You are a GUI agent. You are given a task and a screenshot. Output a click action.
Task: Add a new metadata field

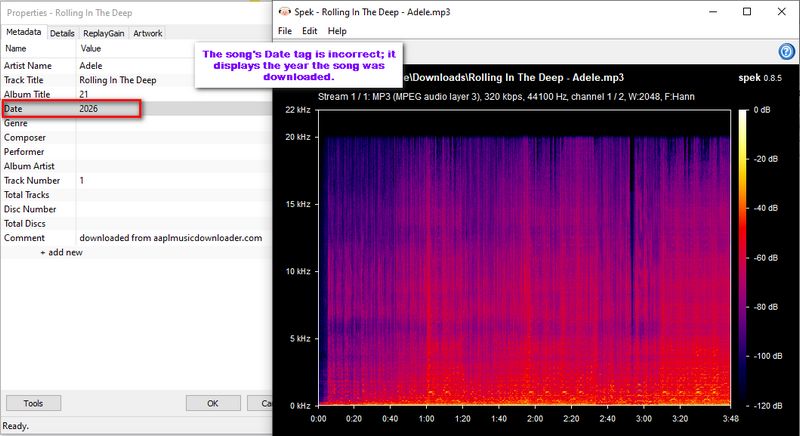click(x=61, y=252)
